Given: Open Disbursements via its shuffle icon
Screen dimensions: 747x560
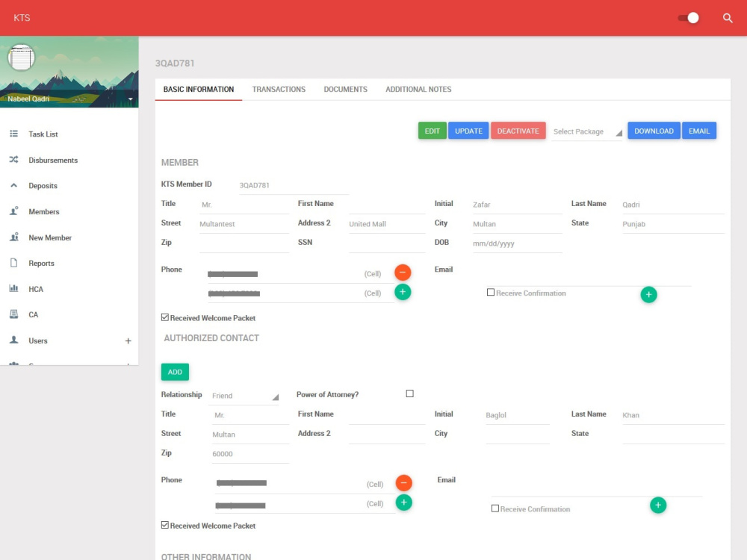Looking at the screenshot, I should click(13, 160).
